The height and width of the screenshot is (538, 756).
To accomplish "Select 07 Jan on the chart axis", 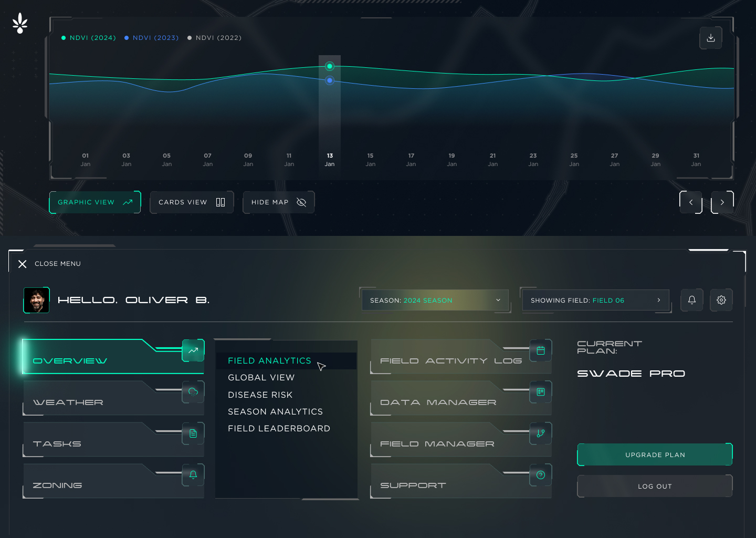I will click(208, 160).
